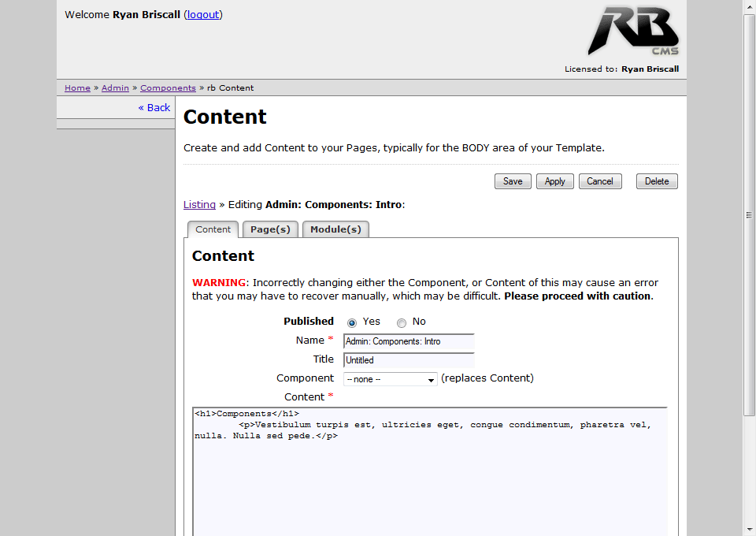Go to Home breadcrumb link
The width and height of the screenshot is (756, 536).
pos(77,88)
